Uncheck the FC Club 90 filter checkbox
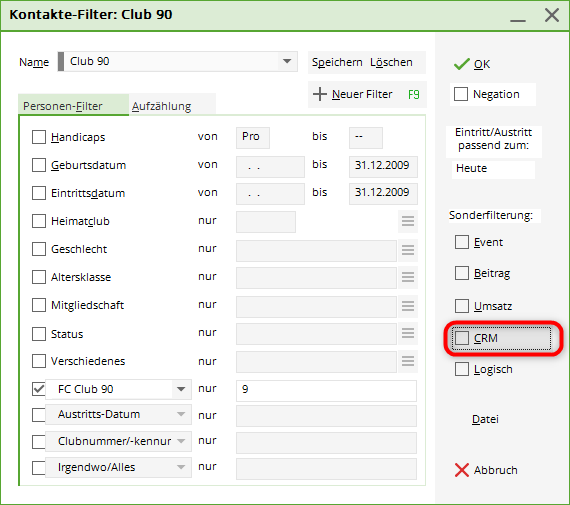570x505 pixels. [x=39, y=389]
